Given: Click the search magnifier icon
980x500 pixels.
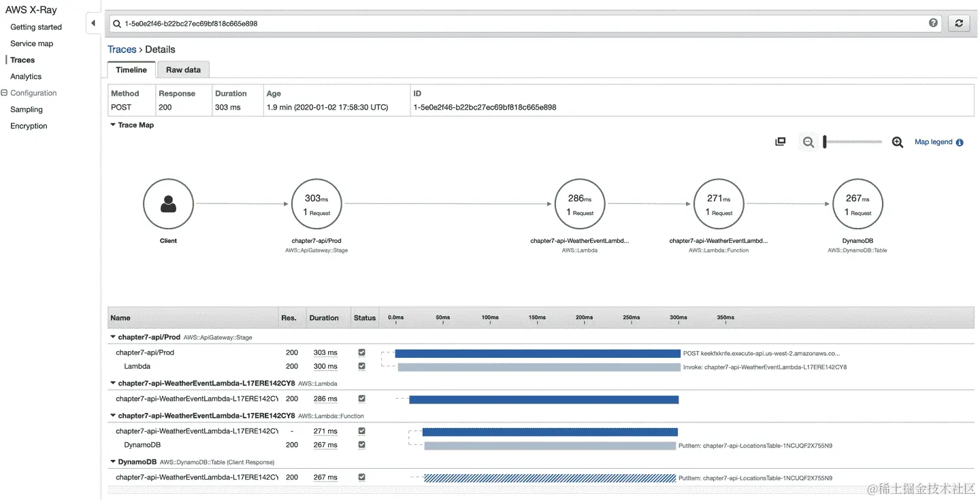Looking at the screenshot, I should click(x=117, y=24).
